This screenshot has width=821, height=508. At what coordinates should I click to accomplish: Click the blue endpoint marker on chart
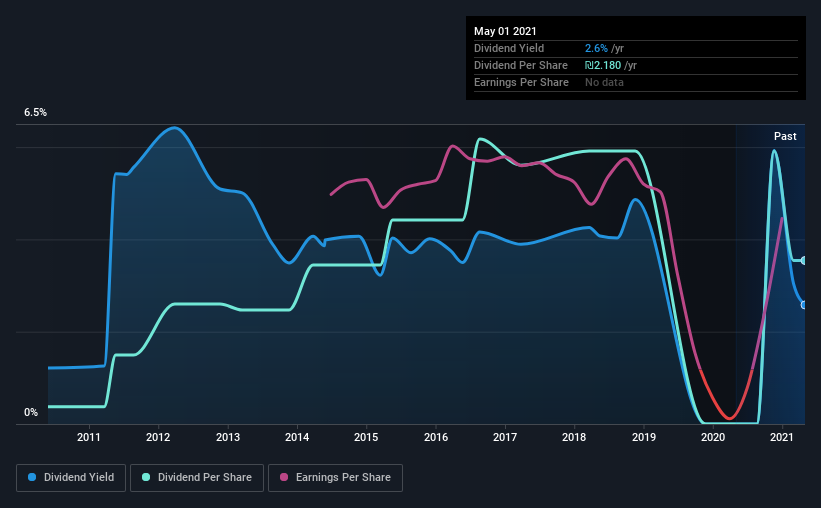coord(803,305)
